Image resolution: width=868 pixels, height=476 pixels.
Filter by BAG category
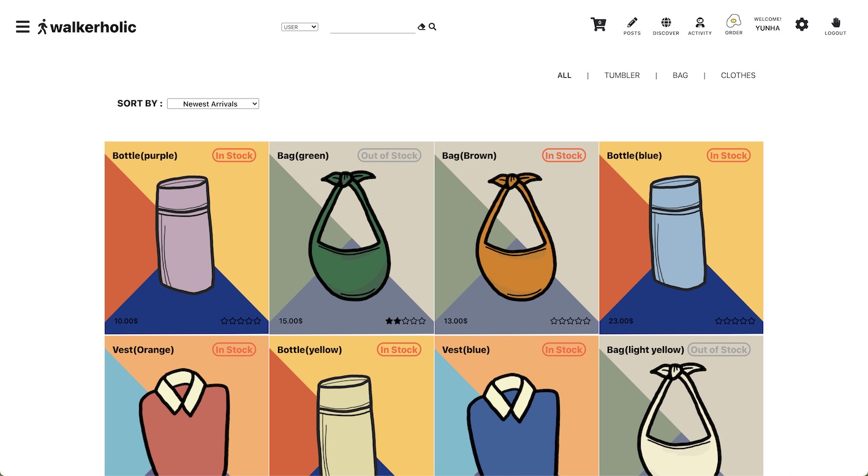[x=680, y=75]
